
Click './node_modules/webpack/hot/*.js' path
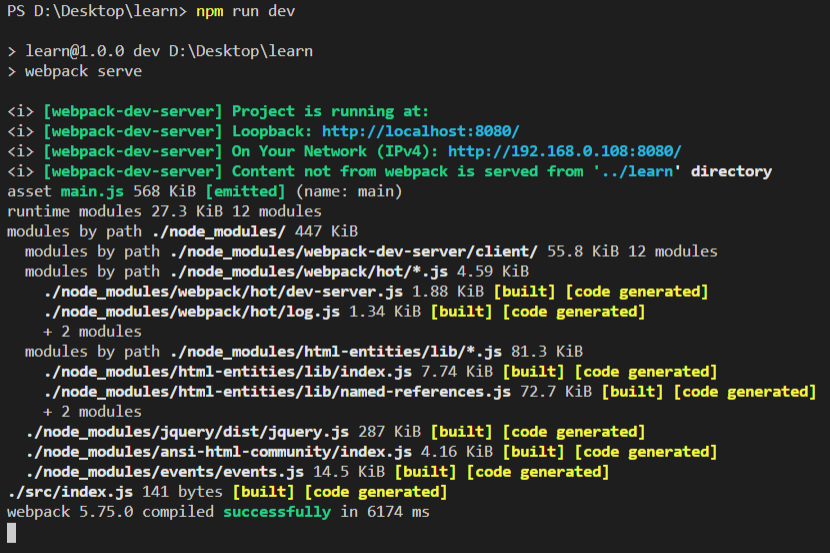click(x=309, y=271)
